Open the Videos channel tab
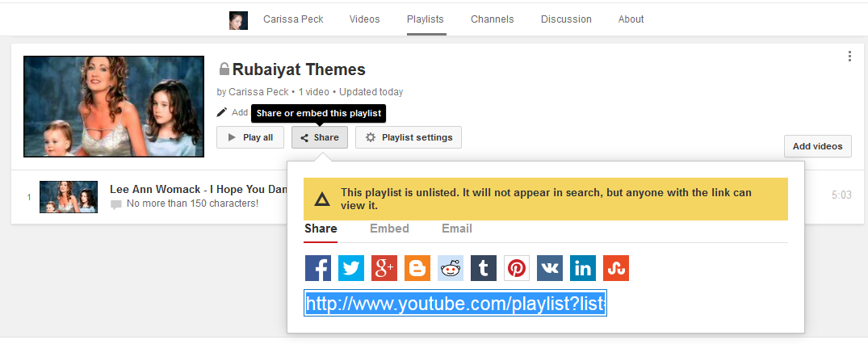868x344 pixels. (364, 19)
